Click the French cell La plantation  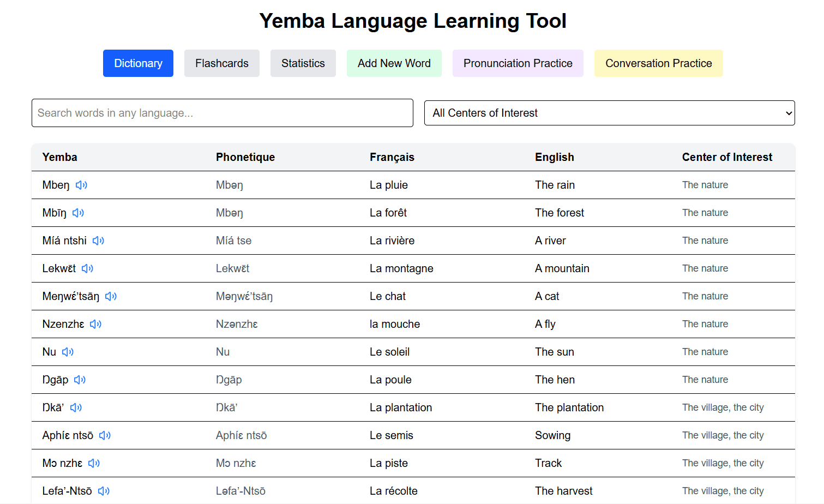(x=401, y=407)
